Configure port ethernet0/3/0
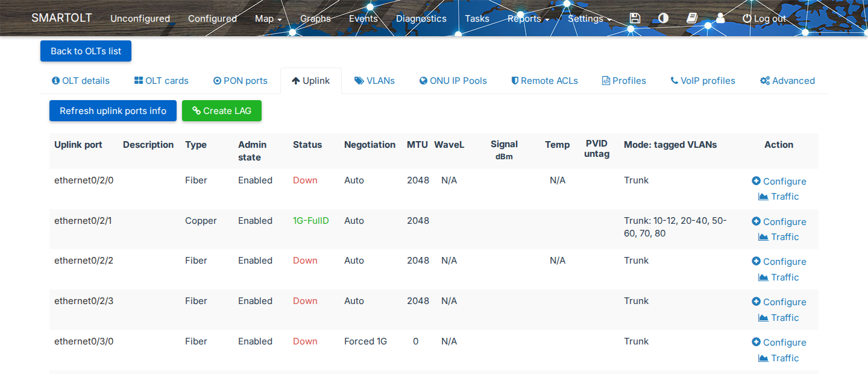The width and height of the screenshot is (868, 374). (x=779, y=342)
